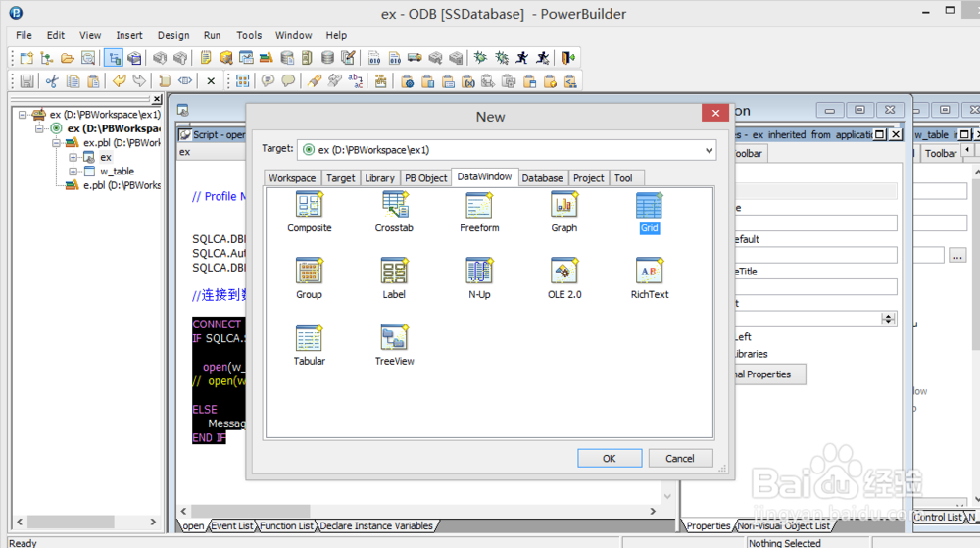Click the Inherit toolbar icon

coord(47,58)
